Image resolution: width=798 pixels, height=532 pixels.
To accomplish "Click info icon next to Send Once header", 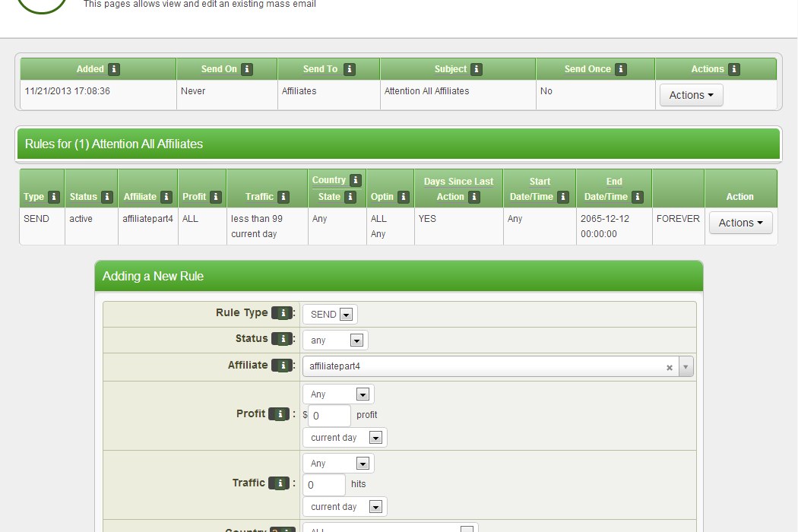I will (x=621, y=69).
